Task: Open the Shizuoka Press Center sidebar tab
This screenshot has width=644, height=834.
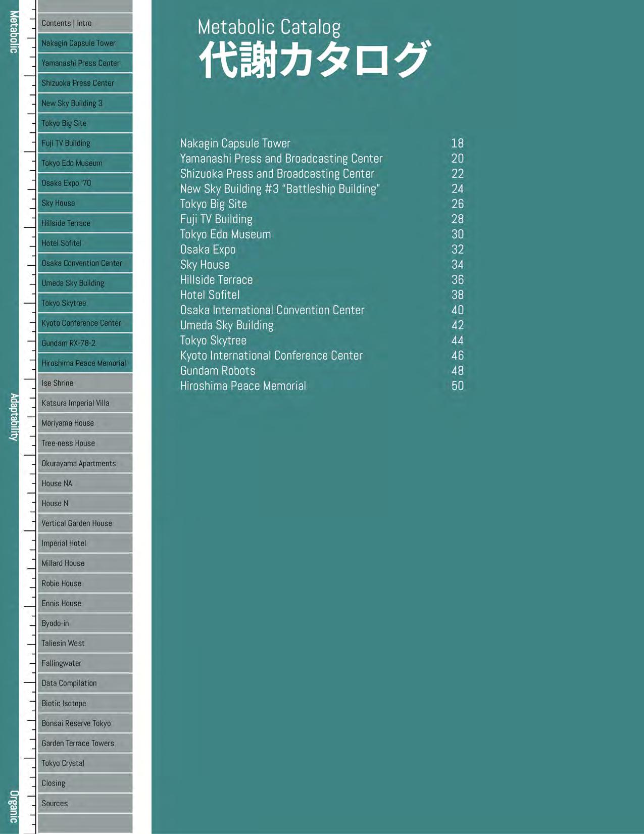Action: (x=85, y=83)
